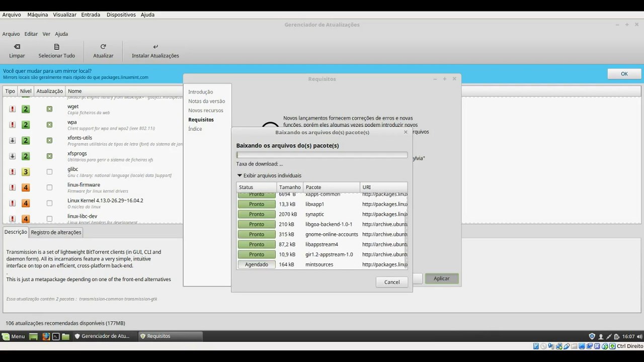The width and height of the screenshot is (644, 362).
Task: Click the VirtualBox USB status icon
Action: [567, 346]
